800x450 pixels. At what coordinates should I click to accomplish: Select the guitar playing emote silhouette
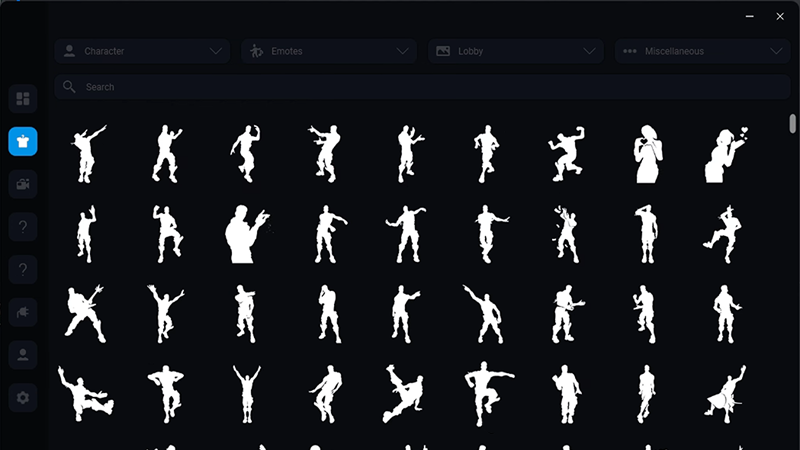click(85, 314)
